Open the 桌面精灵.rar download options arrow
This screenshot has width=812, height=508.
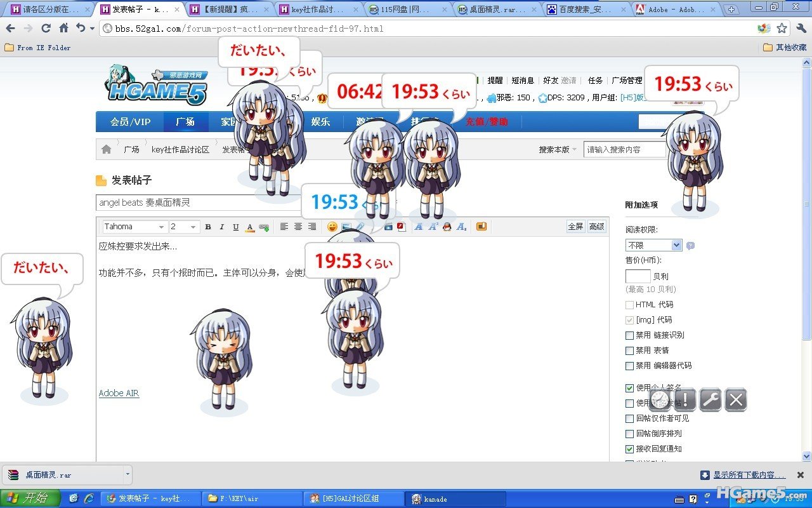(x=128, y=474)
